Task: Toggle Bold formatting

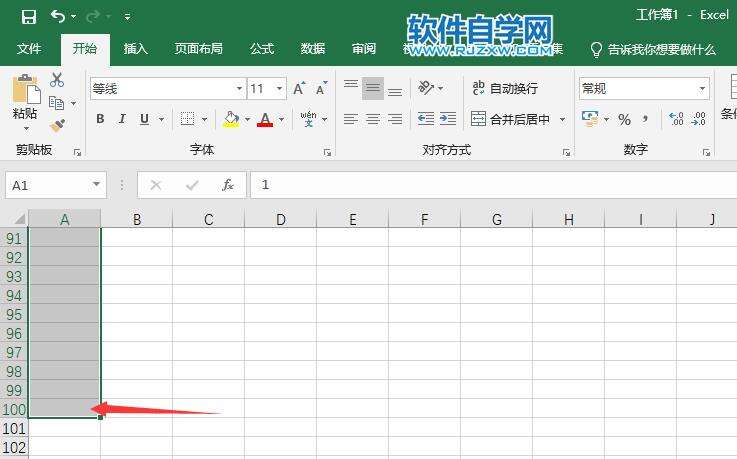Action: (x=100, y=119)
